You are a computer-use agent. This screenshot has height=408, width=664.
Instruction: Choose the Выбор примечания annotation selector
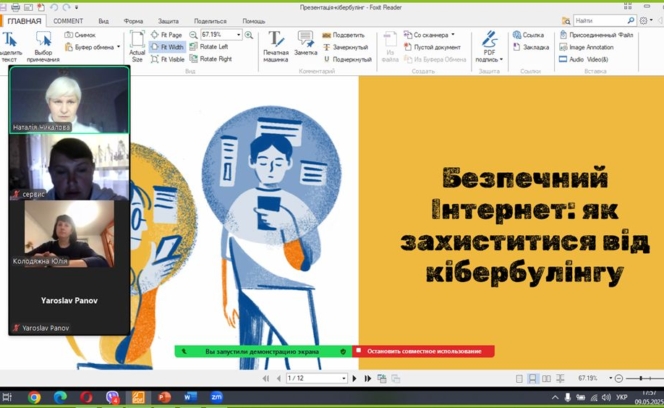click(x=43, y=47)
